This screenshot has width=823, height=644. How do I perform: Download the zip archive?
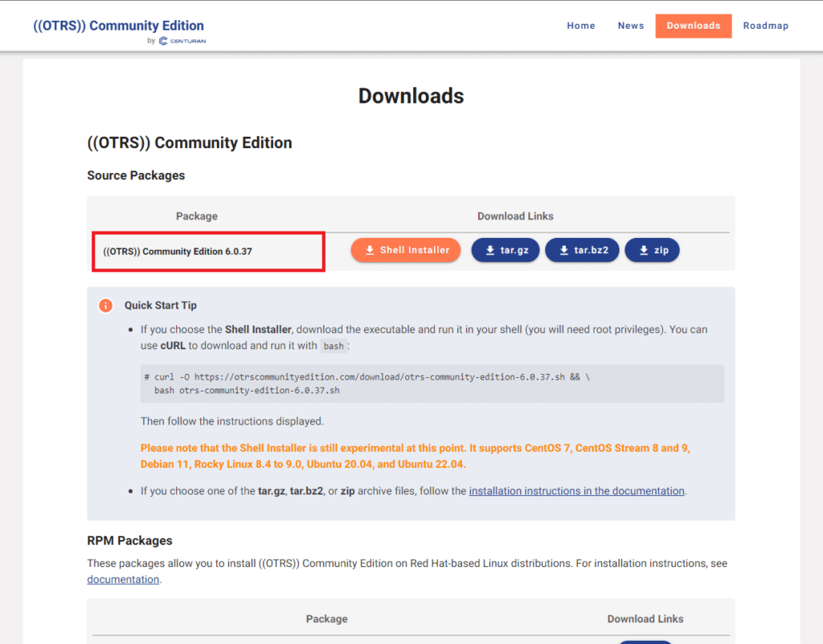653,250
